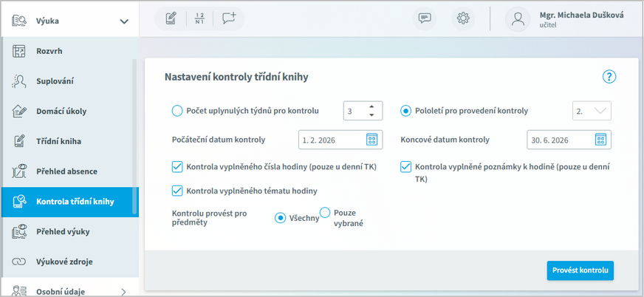
Task: Click the Provést kontrolu button
Action: click(580, 270)
